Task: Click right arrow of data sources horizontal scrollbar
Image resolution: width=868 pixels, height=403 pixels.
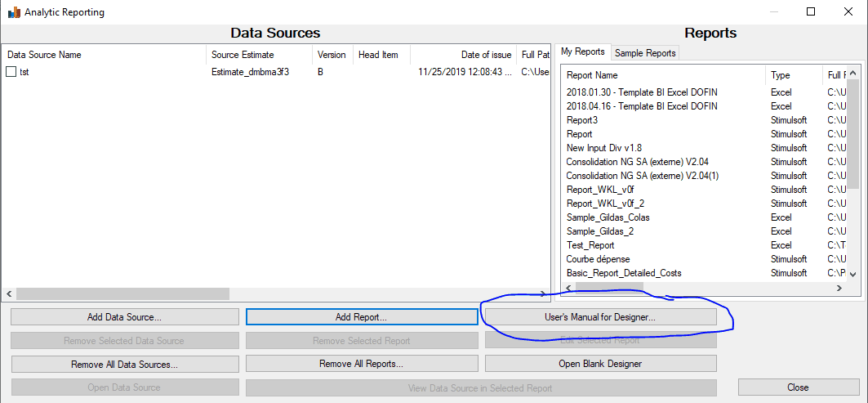Action: pos(545,293)
